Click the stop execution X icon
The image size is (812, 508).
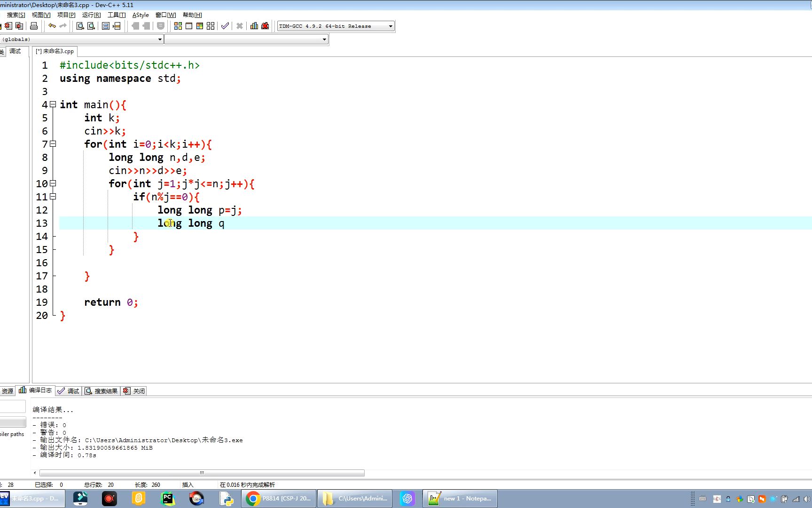click(240, 26)
